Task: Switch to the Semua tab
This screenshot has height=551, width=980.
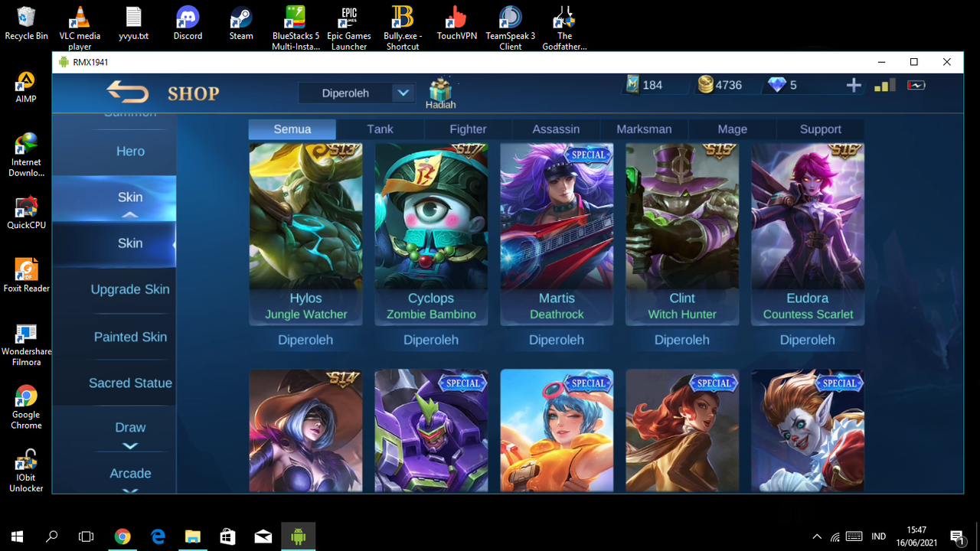Action: (292, 129)
